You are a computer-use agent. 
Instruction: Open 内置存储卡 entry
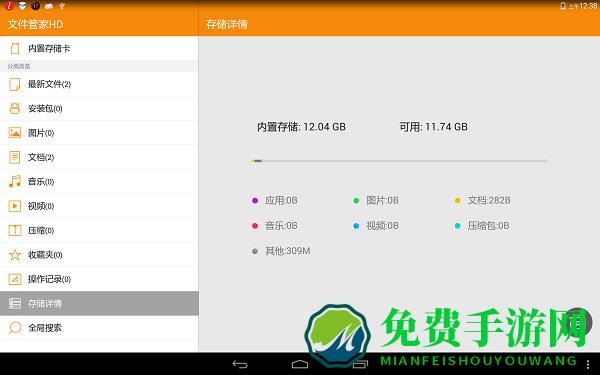click(x=99, y=48)
